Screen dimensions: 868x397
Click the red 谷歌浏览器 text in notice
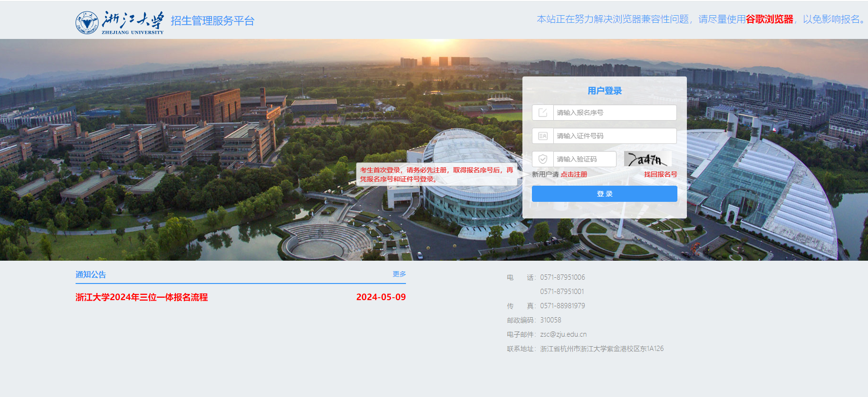point(769,19)
